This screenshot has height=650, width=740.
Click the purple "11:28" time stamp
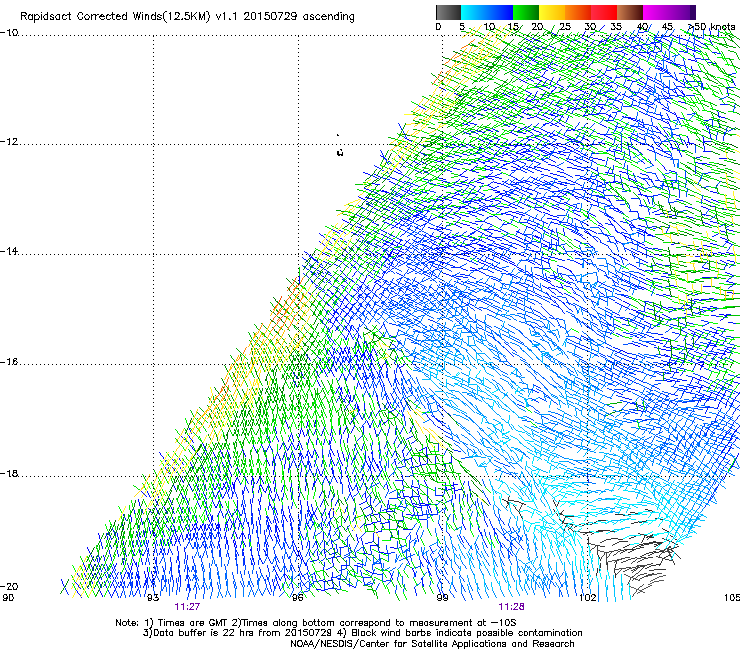[512, 607]
